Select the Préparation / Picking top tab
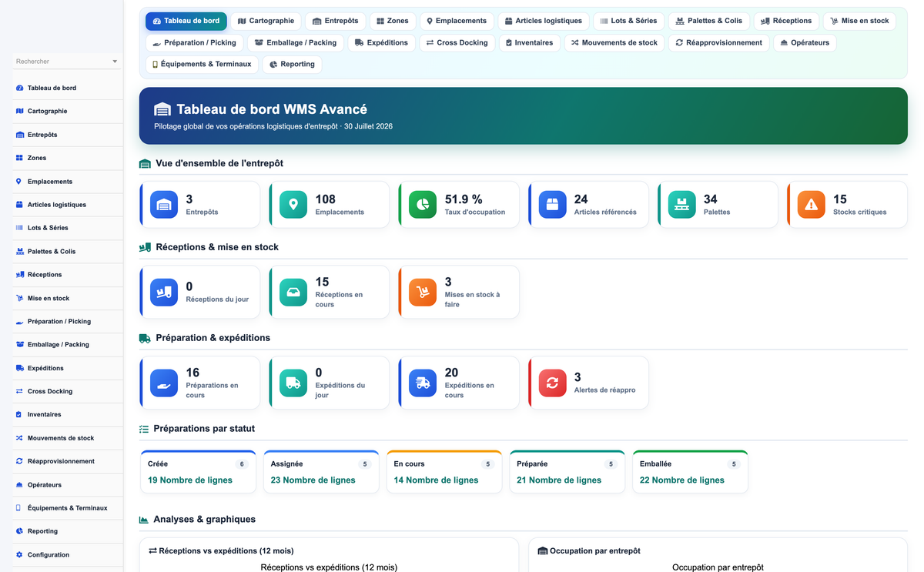This screenshot has width=924, height=572. pos(195,42)
